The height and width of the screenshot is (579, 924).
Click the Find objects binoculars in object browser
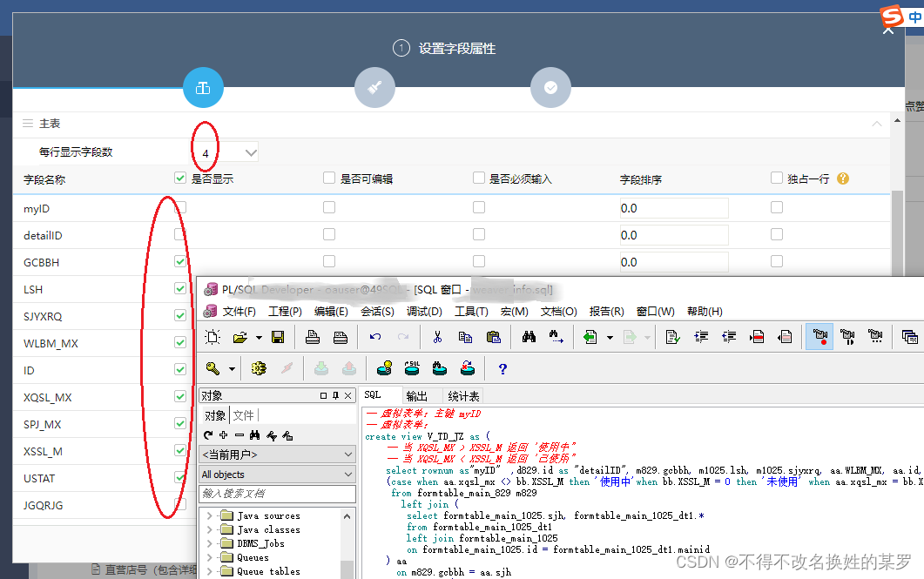coord(254,435)
